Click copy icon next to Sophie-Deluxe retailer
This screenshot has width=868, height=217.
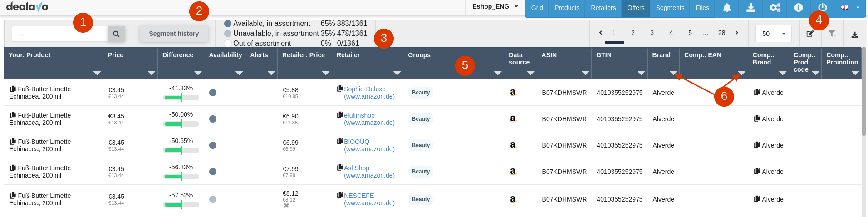coord(340,89)
